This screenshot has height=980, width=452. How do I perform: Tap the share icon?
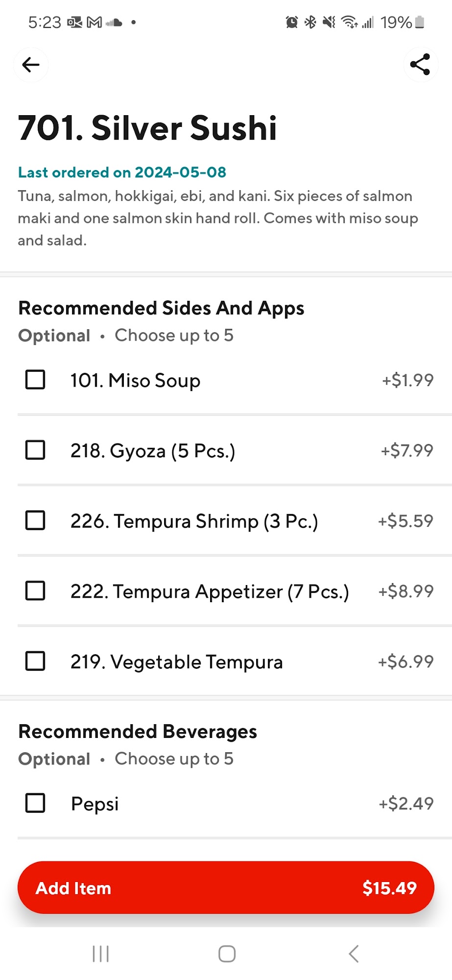pos(420,65)
